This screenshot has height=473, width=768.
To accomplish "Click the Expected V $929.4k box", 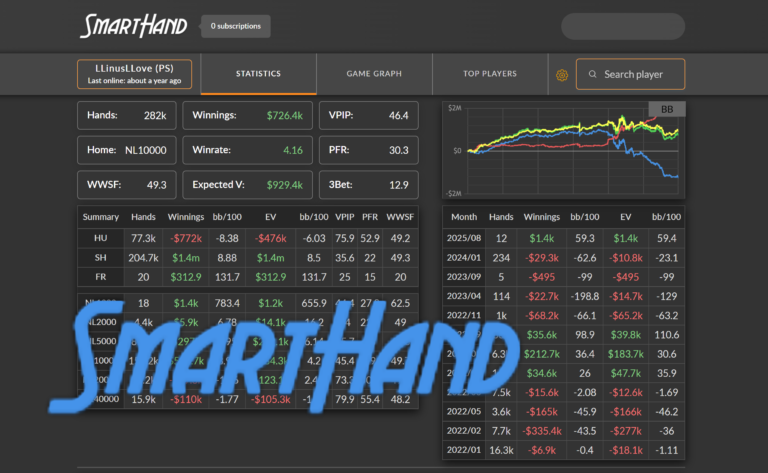I will point(247,185).
